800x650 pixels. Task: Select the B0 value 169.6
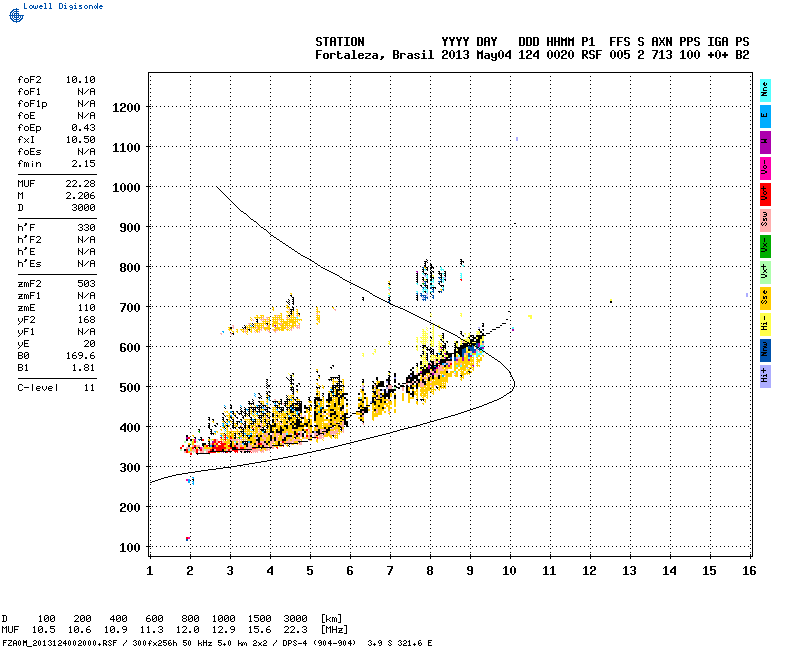point(80,356)
